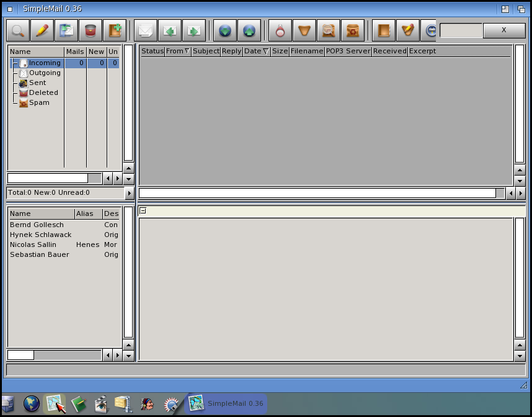532x417 pixels.
Task: Click the Subject column header
Action: (x=206, y=51)
